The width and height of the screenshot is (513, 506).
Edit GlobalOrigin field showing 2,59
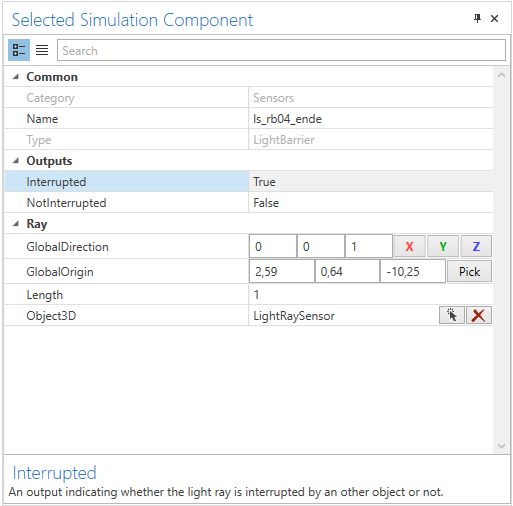click(x=282, y=271)
